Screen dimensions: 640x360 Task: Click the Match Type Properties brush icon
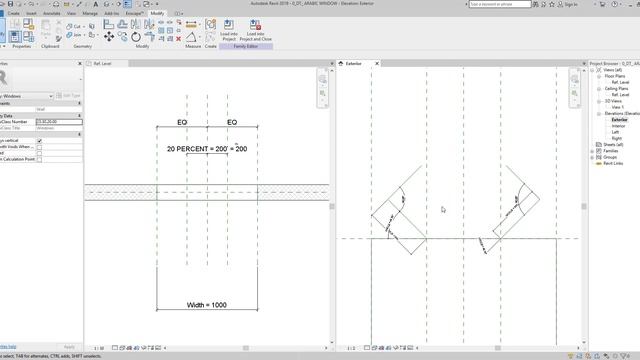[59, 39]
